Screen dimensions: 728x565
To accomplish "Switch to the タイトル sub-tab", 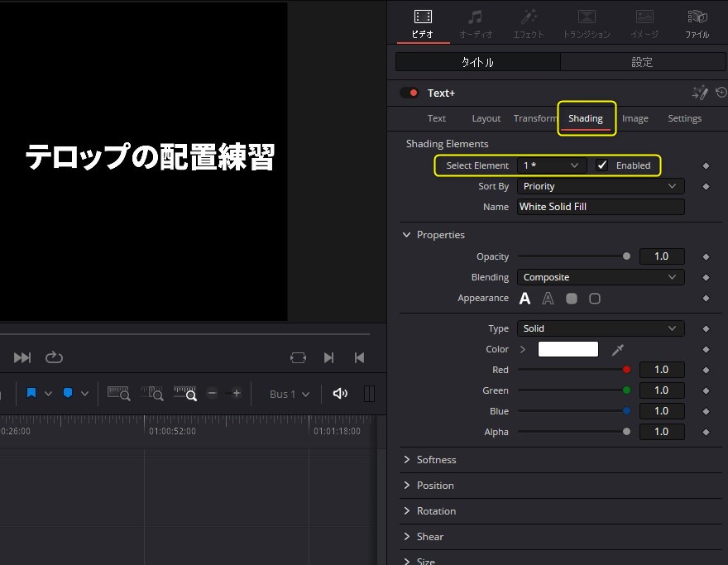I will pos(478,62).
